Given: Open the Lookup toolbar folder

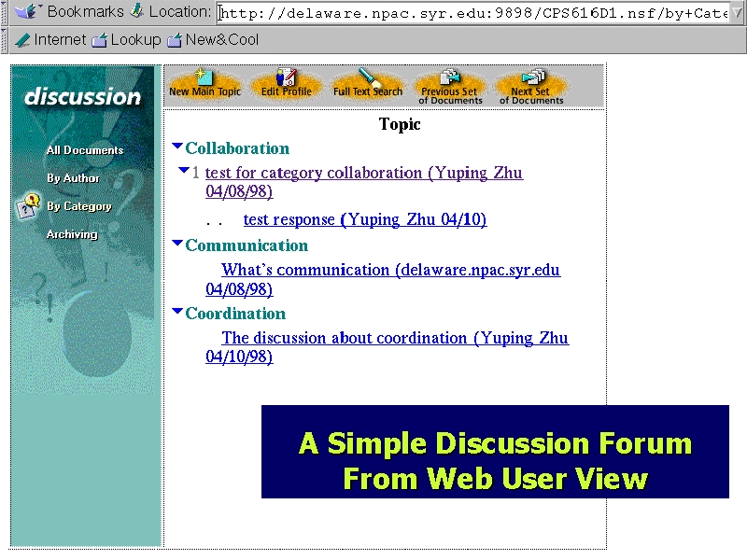Looking at the screenshot, I should click(x=126, y=39).
